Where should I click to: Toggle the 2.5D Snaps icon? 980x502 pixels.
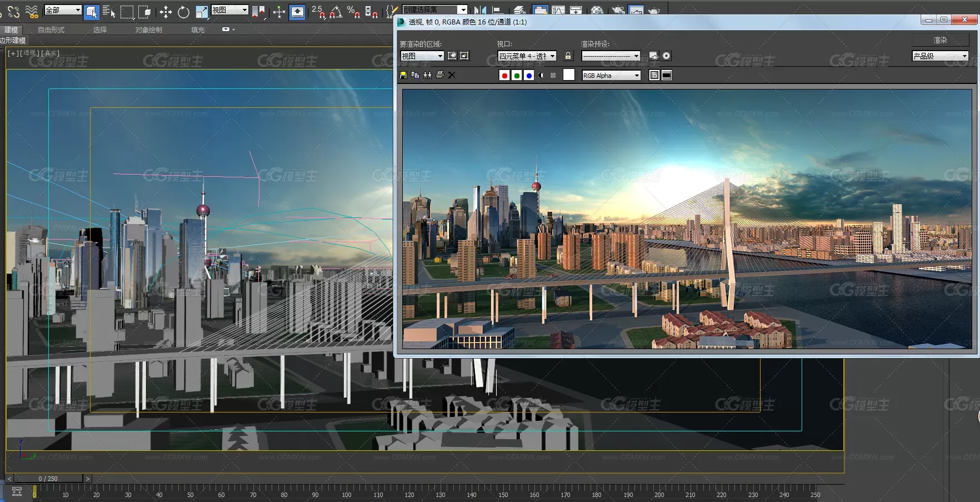tap(318, 12)
